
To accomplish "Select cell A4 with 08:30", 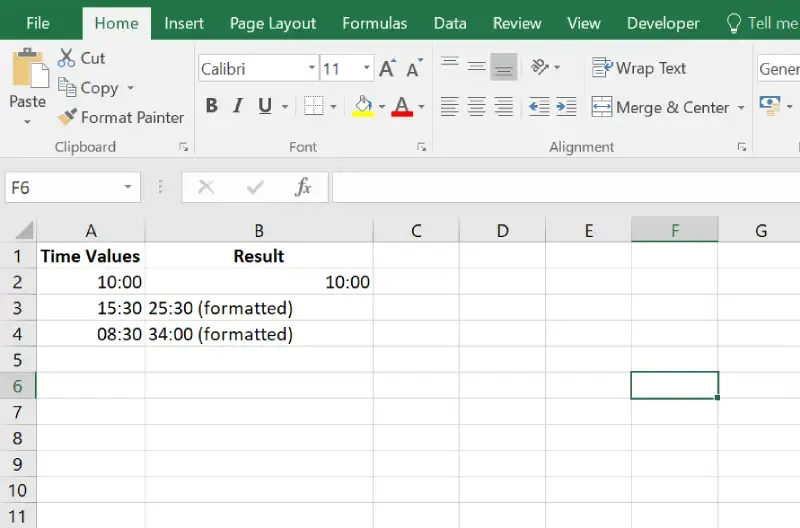I will pos(91,334).
